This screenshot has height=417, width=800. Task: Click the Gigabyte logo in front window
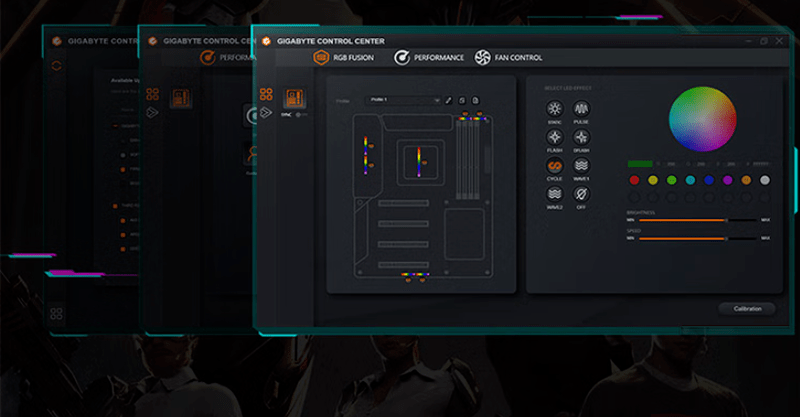(266, 41)
